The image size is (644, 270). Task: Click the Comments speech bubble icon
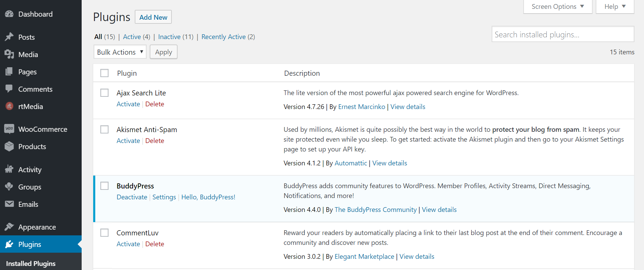click(x=9, y=89)
